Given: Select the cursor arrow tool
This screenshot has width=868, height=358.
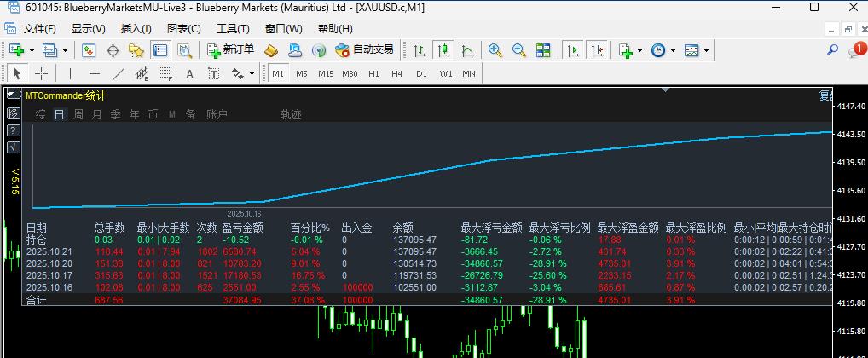Looking at the screenshot, I should click(16, 73).
